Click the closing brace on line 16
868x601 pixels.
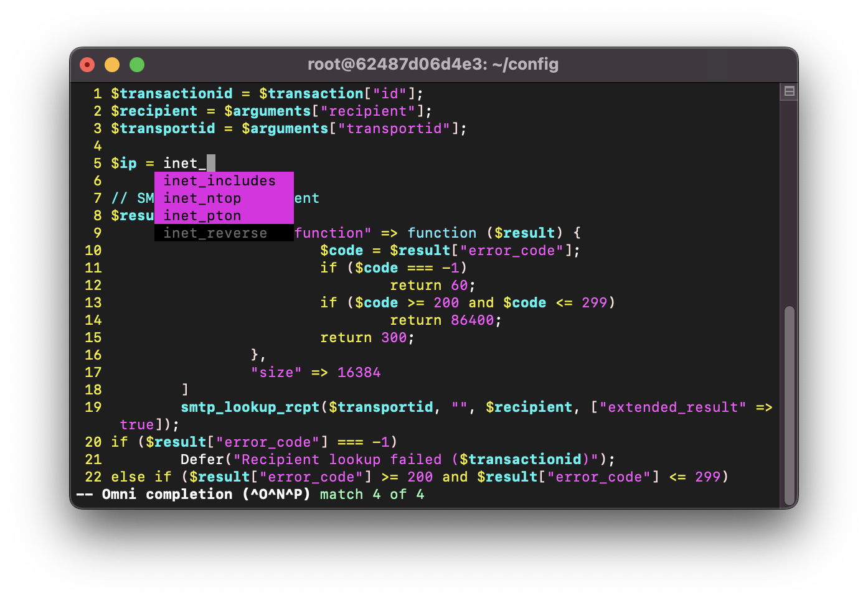click(x=255, y=355)
